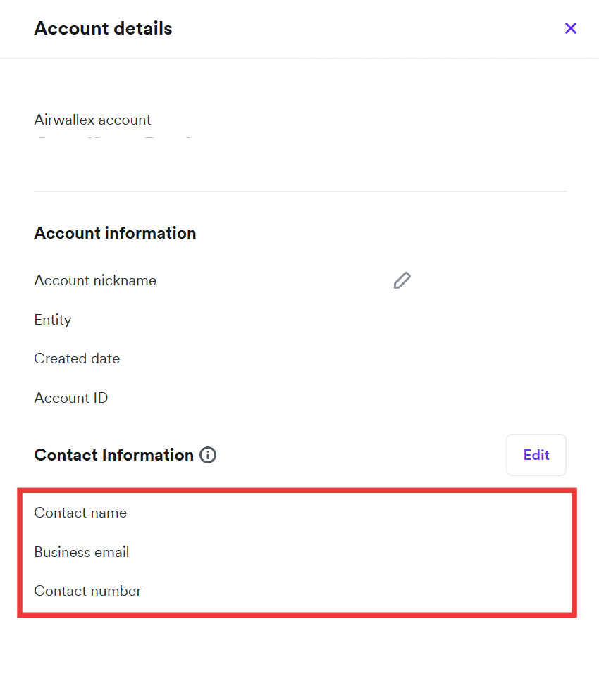Click the divider line under the header
The width and height of the screenshot is (599, 700).
[x=299, y=58]
